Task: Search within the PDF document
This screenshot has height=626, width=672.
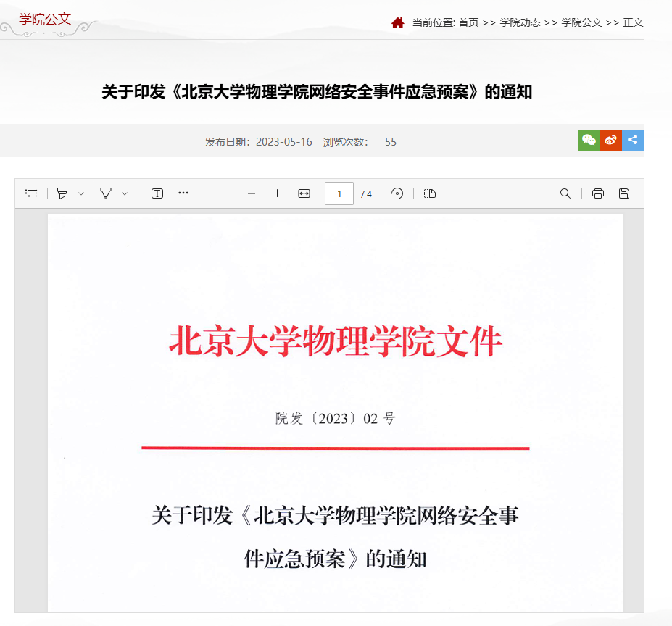Action: 565,193
